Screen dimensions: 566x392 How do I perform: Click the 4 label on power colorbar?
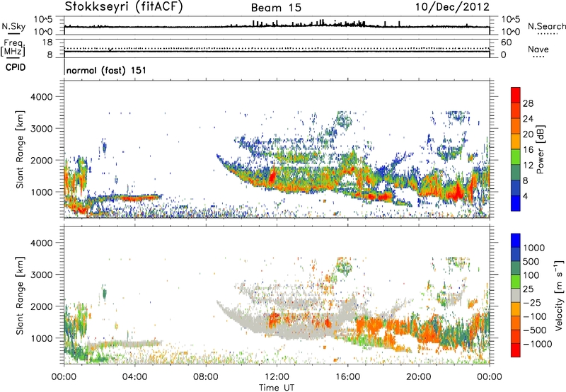pos(526,197)
